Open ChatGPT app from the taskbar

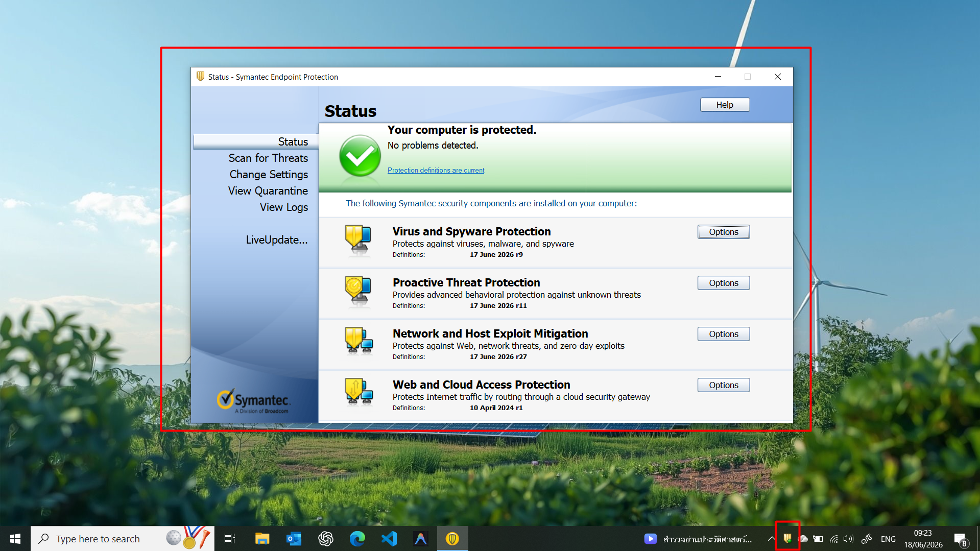pos(325,538)
